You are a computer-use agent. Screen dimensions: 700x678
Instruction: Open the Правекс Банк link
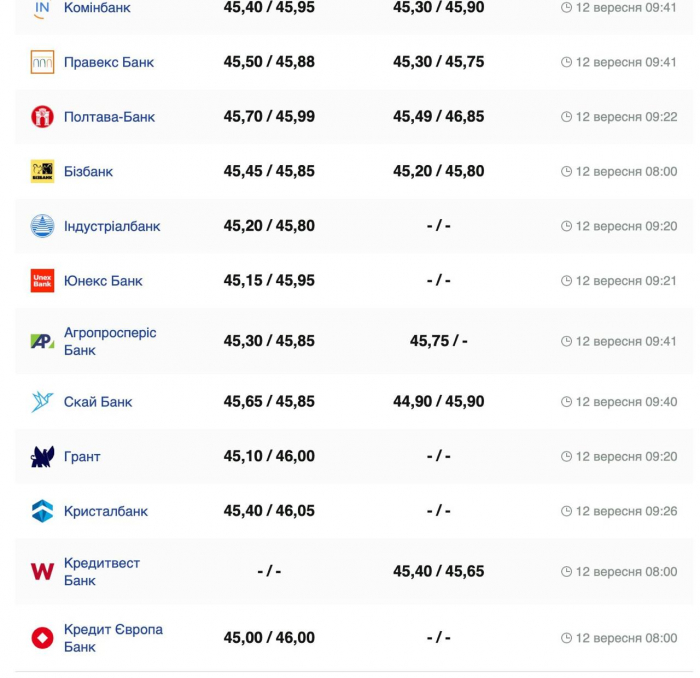pos(108,62)
